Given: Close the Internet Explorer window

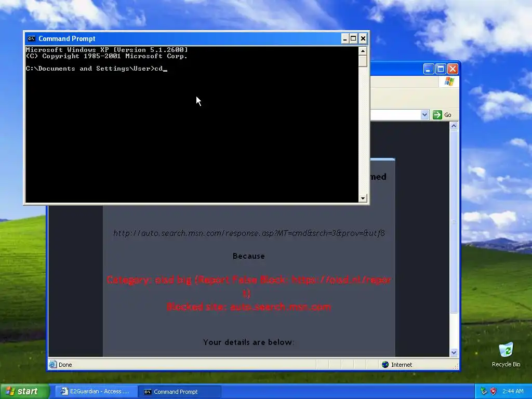Looking at the screenshot, I should [453, 69].
